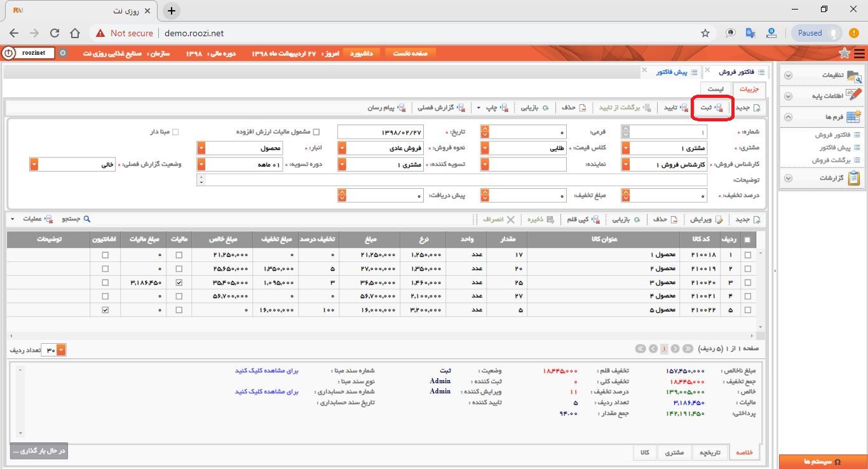This screenshot has height=469, width=868.
Task: Check the اشانتیون checkbox on the محصول ۱ row
Action: pyautogui.click(x=105, y=255)
